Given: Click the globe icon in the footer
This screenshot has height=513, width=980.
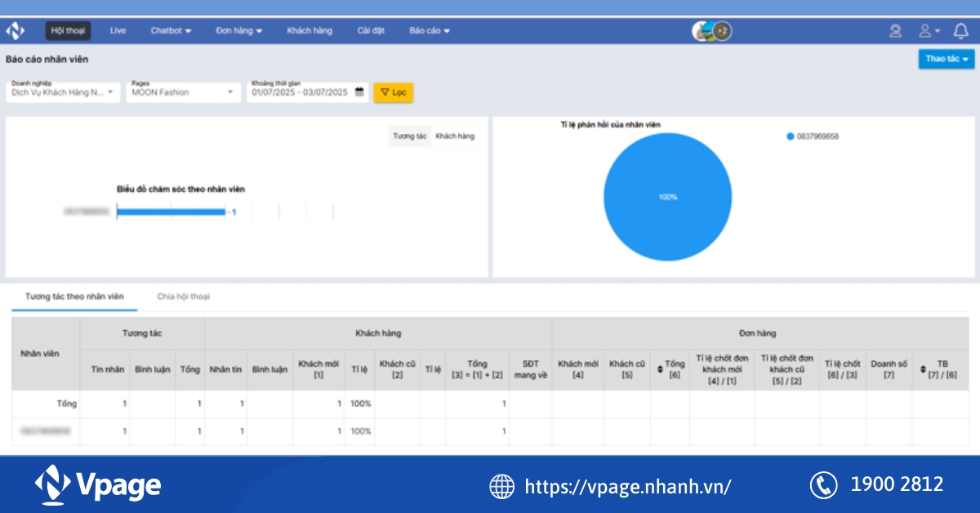Looking at the screenshot, I should pyautogui.click(x=501, y=486).
